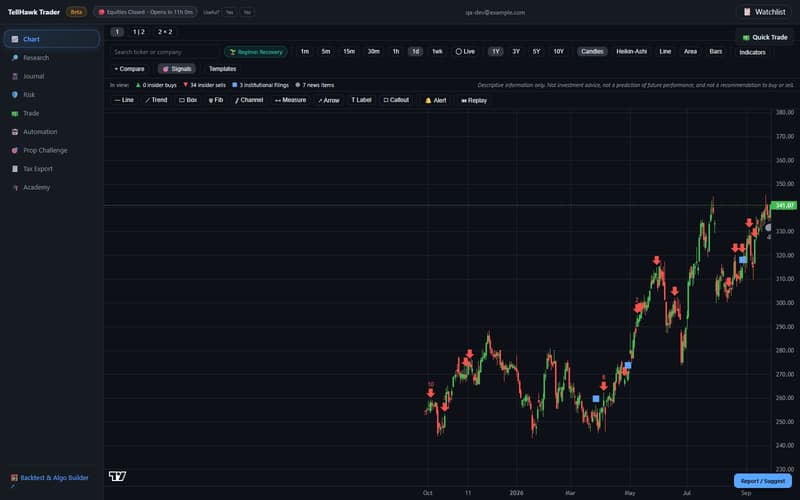Open the Templates menu
The width and height of the screenshot is (800, 500).
pos(222,69)
